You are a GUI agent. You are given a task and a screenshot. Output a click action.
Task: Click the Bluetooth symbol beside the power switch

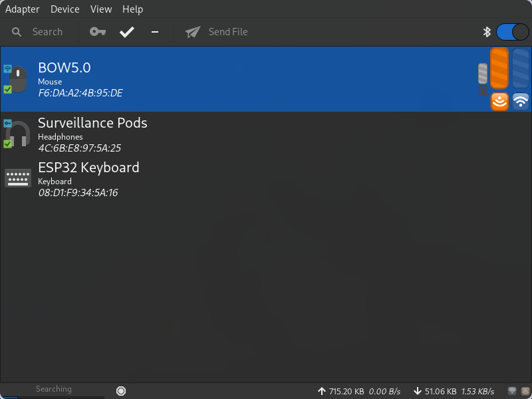click(486, 32)
